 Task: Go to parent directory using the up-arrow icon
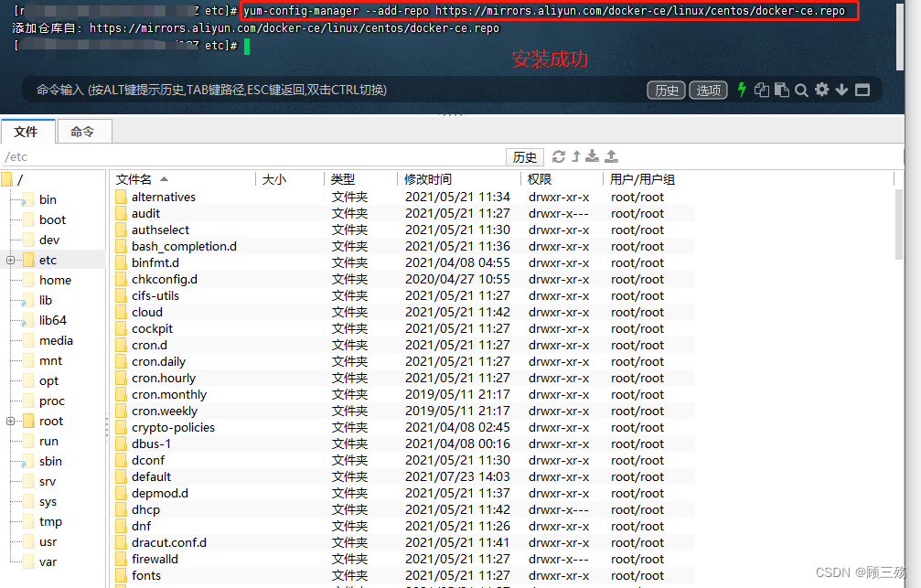tap(576, 156)
